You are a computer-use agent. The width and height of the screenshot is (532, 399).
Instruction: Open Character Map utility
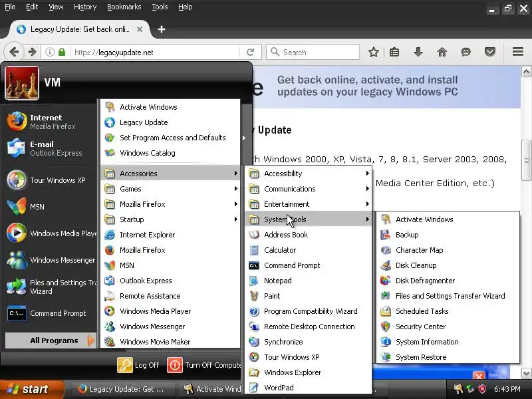(x=448, y=250)
